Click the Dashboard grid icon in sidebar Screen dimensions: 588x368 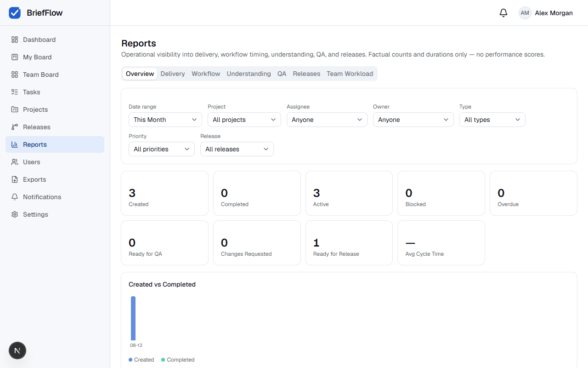coord(15,40)
